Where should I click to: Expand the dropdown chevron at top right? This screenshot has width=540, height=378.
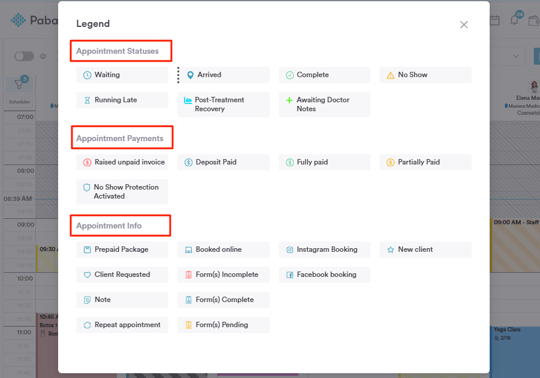[x=516, y=56]
